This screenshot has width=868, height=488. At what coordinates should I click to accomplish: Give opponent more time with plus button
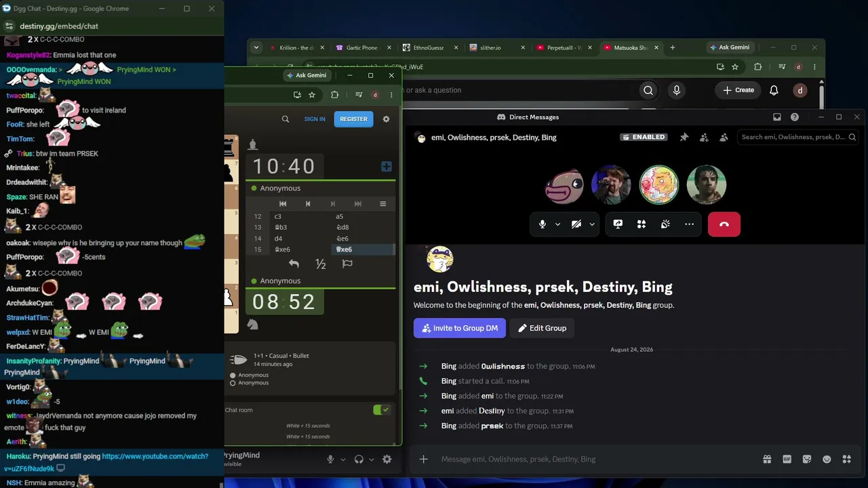tap(387, 166)
